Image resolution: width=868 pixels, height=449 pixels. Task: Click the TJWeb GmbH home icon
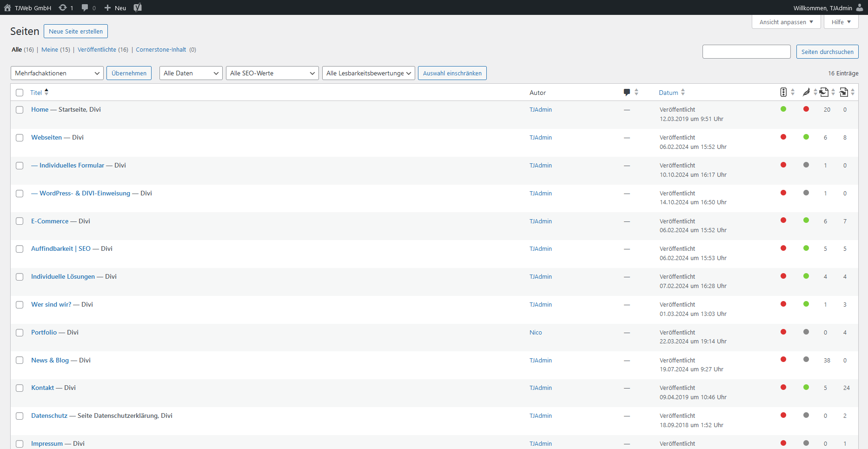pyautogui.click(x=7, y=7)
